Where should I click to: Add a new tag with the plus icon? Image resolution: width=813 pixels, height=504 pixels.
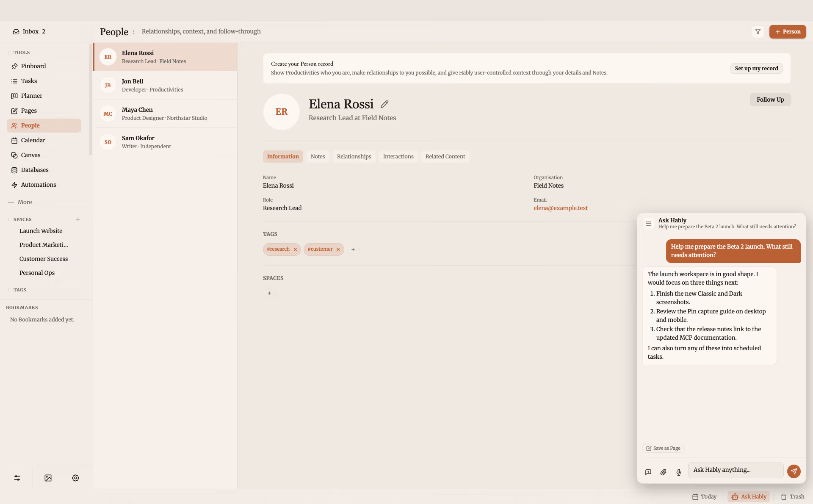click(353, 249)
